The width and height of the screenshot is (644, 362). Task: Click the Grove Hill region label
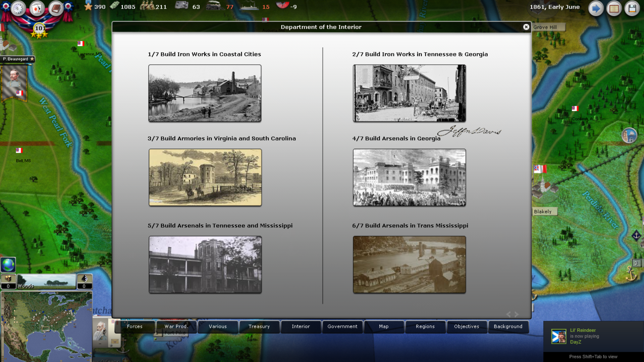(x=548, y=27)
